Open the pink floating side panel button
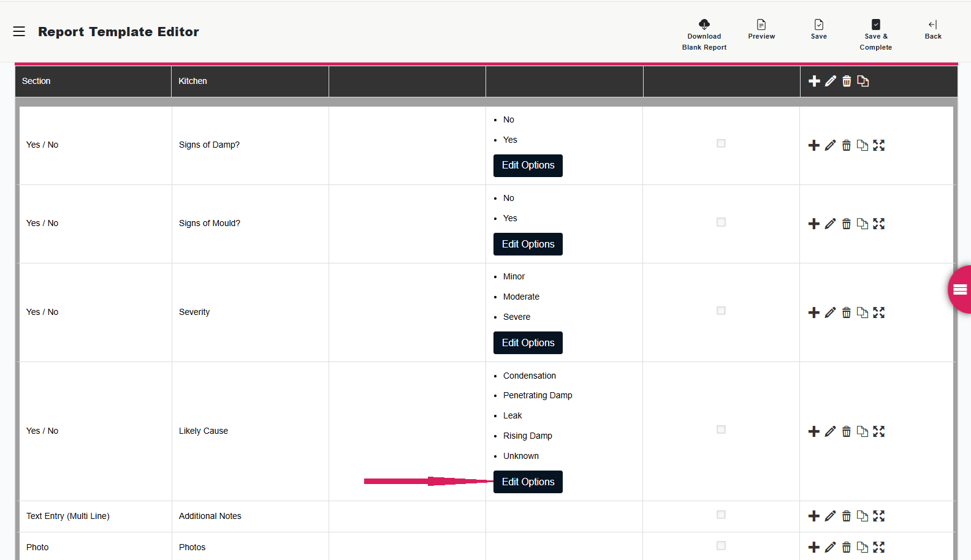The height and width of the screenshot is (560, 971). tap(960, 290)
